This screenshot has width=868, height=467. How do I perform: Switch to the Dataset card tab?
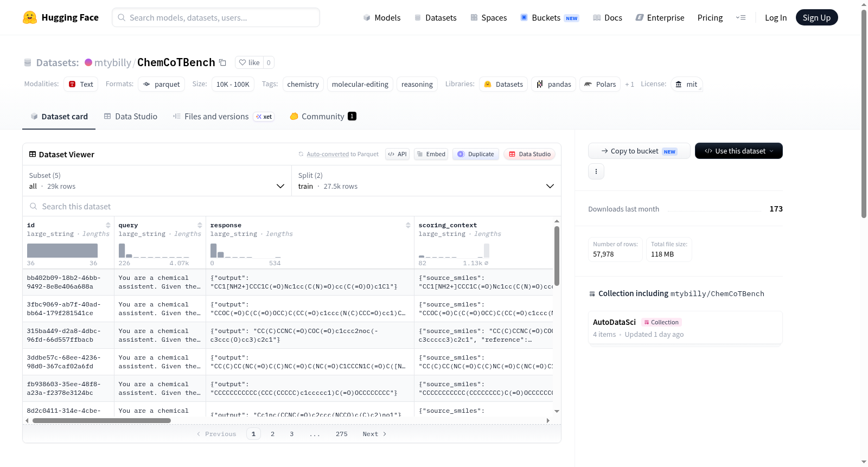(59, 116)
